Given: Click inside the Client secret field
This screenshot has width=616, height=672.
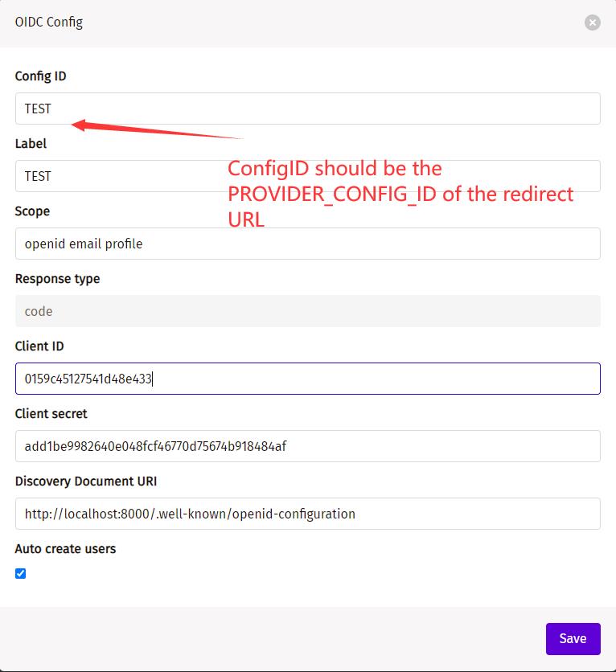Looking at the screenshot, I should [307, 446].
